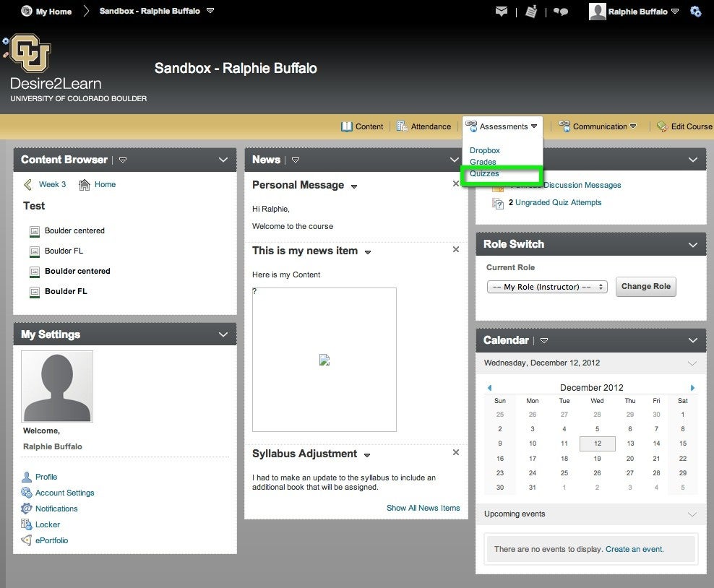Open the News widget options arrow
This screenshot has height=588, width=714.
click(296, 160)
